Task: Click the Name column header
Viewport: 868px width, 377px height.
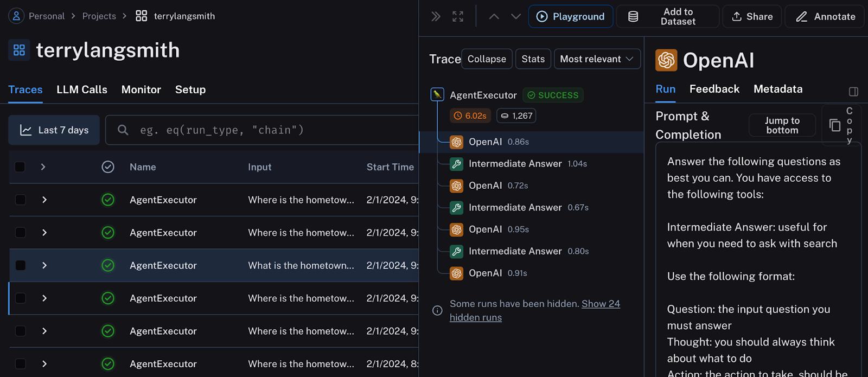Action: 143,167
